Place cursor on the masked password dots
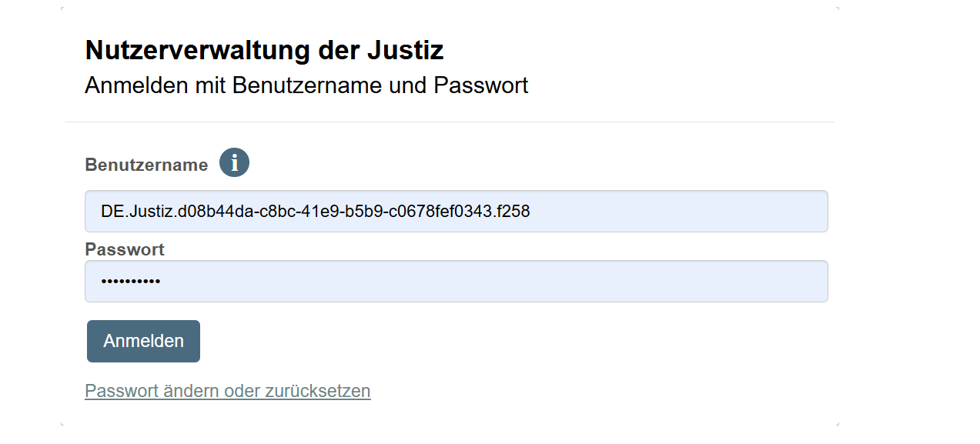The height and width of the screenshot is (444, 980). (130, 282)
